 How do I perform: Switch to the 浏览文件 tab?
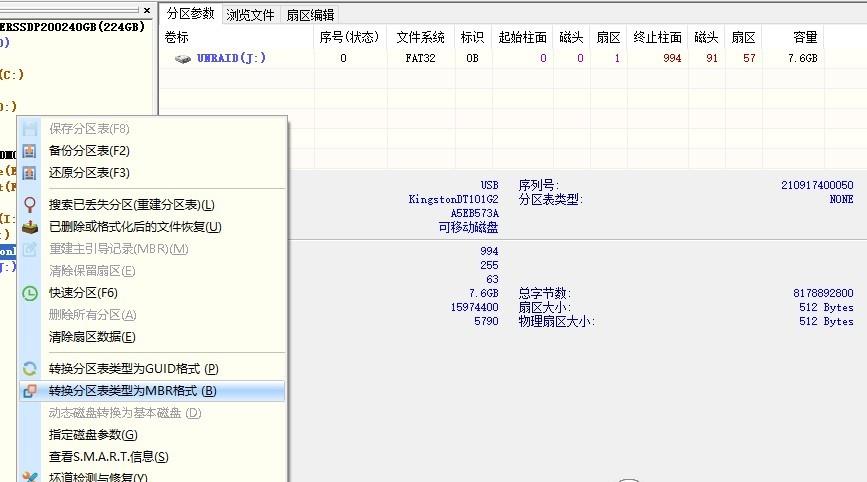tap(250, 15)
